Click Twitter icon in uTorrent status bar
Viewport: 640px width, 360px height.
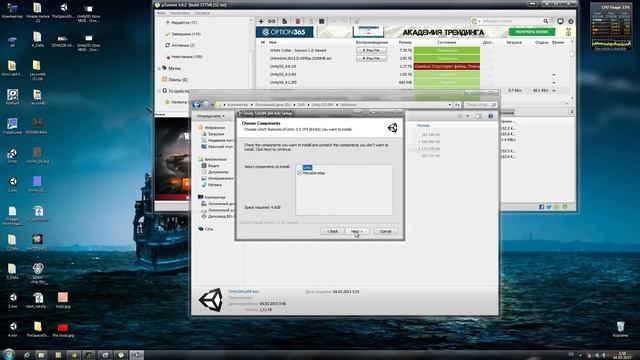[x=549, y=207]
